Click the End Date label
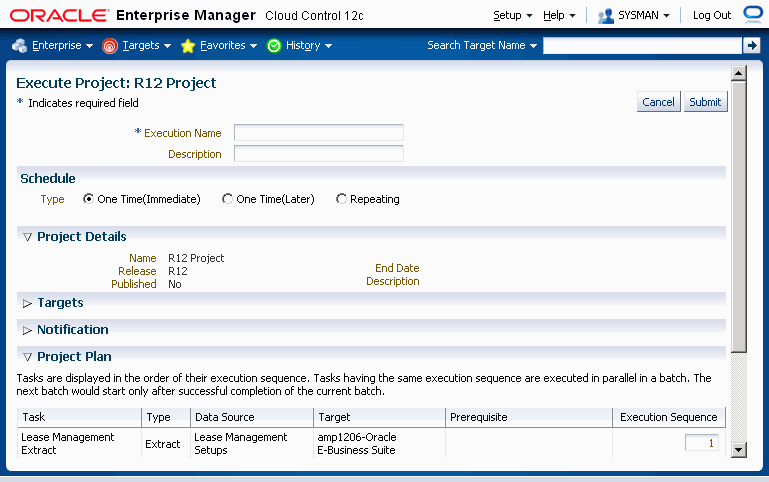The width and height of the screenshot is (769, 482). 397,268
